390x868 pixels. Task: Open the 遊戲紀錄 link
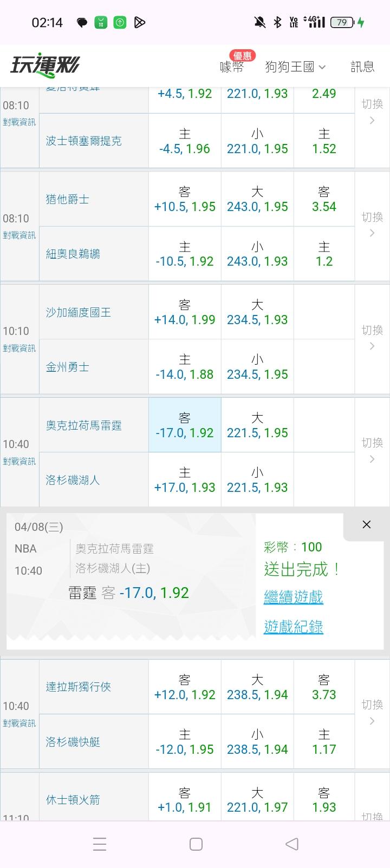coord(293,627)
